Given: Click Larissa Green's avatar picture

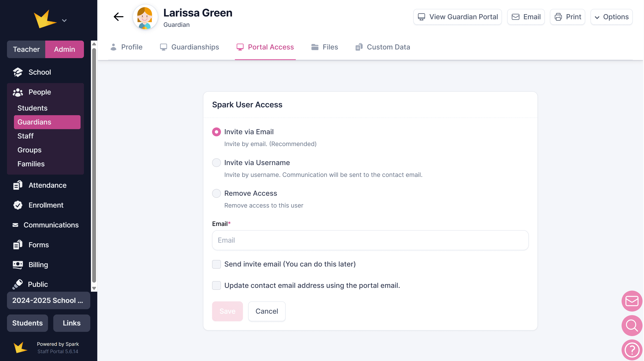Looking at the screenshot, I should click(145, 17).
